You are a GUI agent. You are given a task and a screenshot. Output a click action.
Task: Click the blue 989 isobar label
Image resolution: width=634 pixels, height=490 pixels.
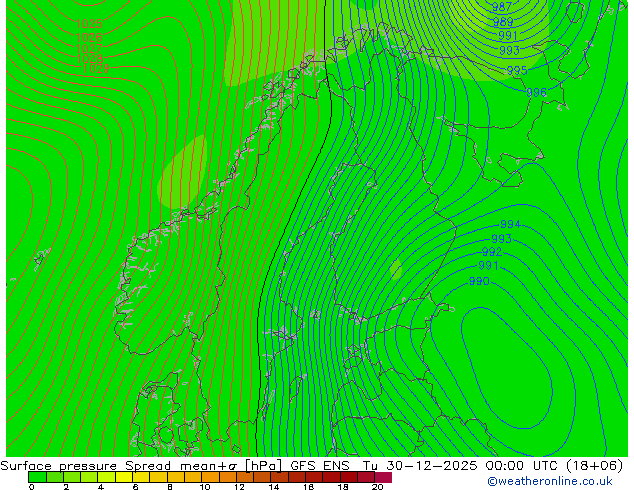(503, 21)
